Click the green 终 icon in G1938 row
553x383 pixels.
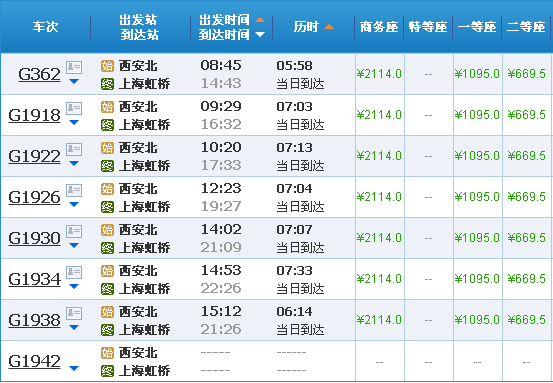[107, 329]
